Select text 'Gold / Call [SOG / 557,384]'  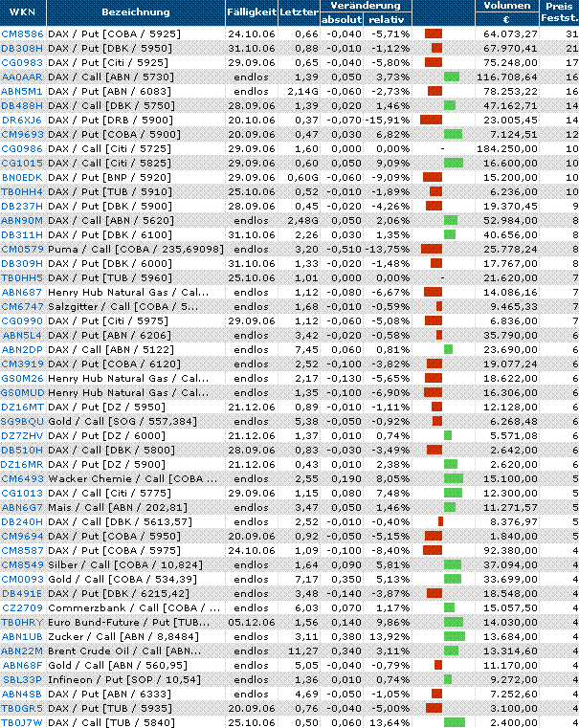[x=122, y=422]
